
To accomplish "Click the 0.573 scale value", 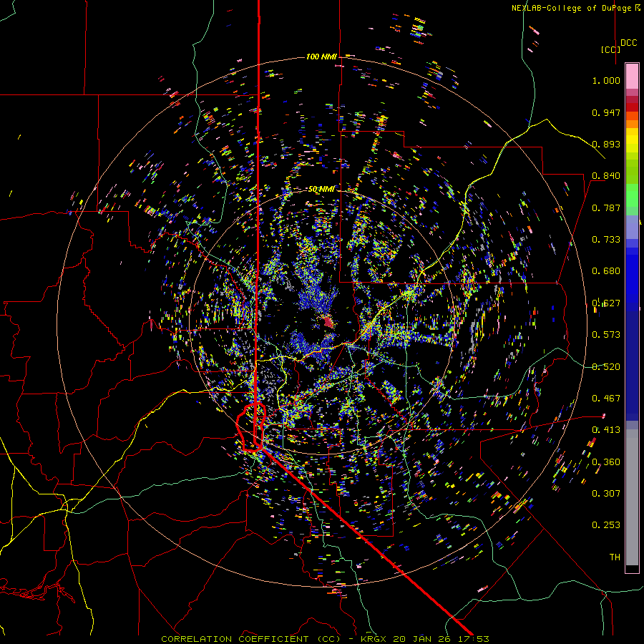I will (x=606, y=335).
